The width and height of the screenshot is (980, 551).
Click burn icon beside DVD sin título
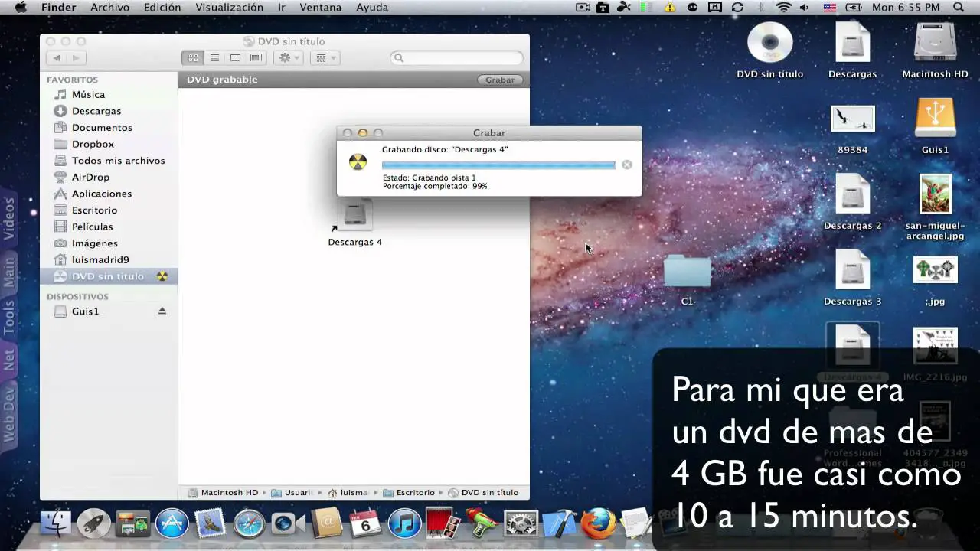(162, 276)
